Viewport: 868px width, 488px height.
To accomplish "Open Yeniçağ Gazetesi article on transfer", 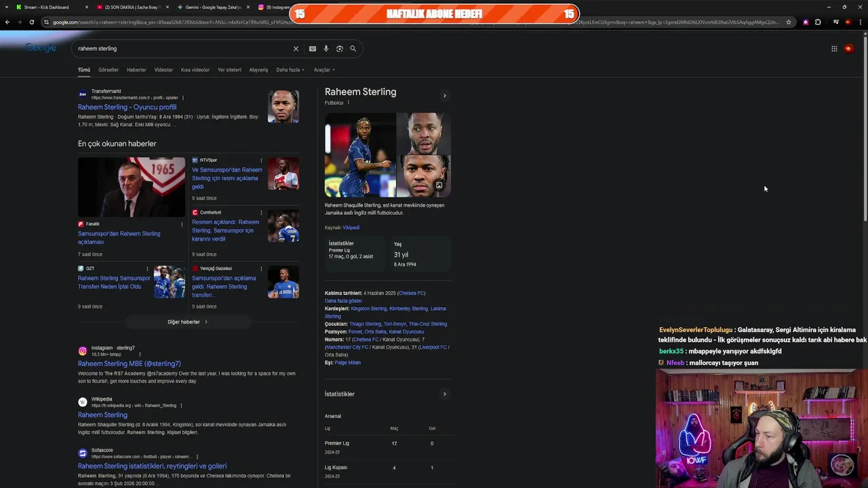I will point(224,287).
